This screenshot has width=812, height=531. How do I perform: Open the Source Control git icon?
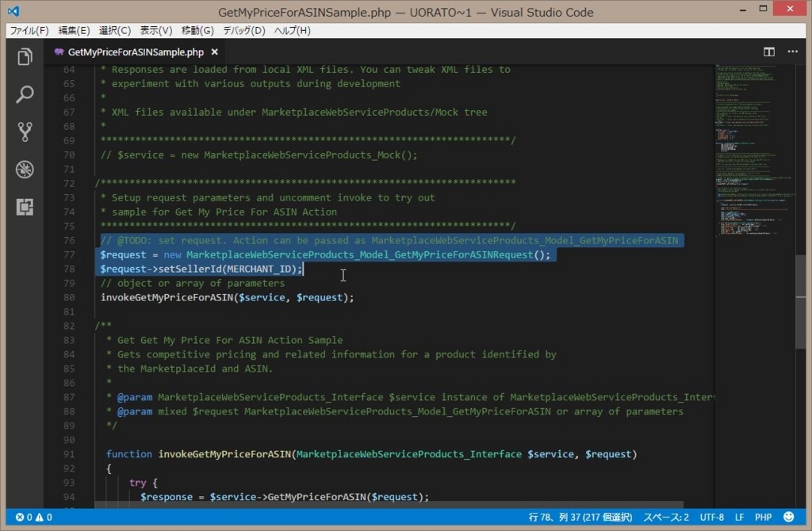click(25, 132)
